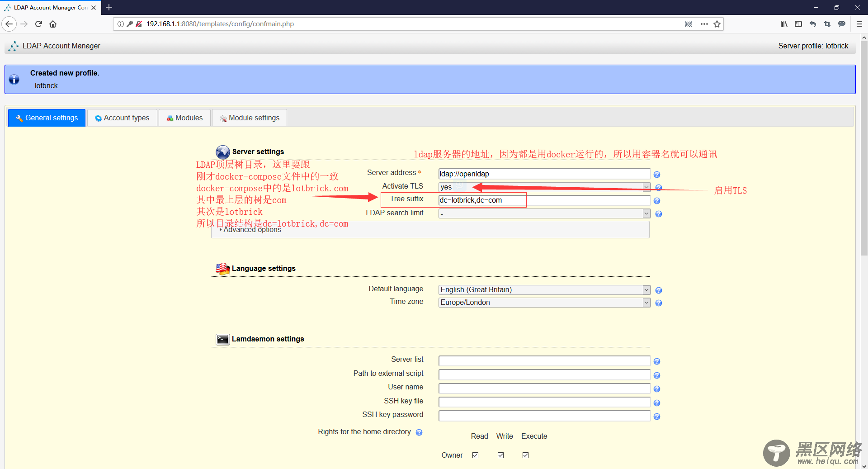Click the Server settings heading

[x=258, y=152]
